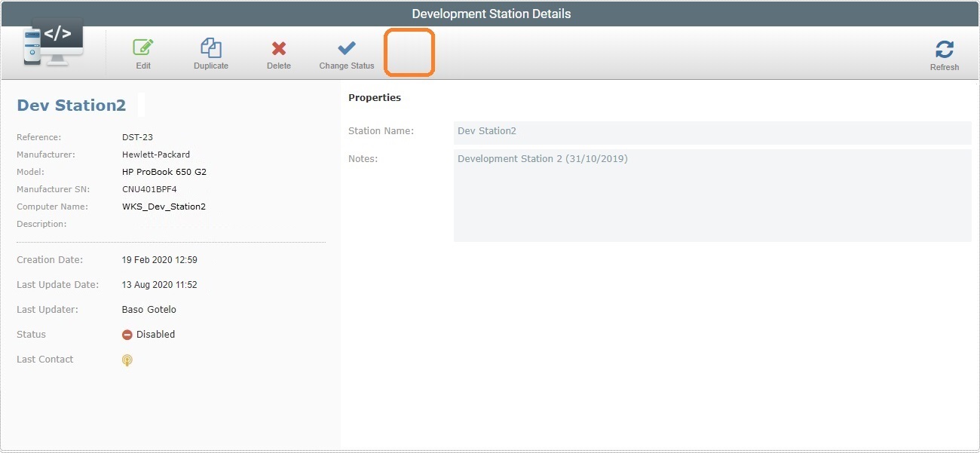Click the red Disabled status icon
The width and height of the screenshot is (980, 453).
point(127,335)
